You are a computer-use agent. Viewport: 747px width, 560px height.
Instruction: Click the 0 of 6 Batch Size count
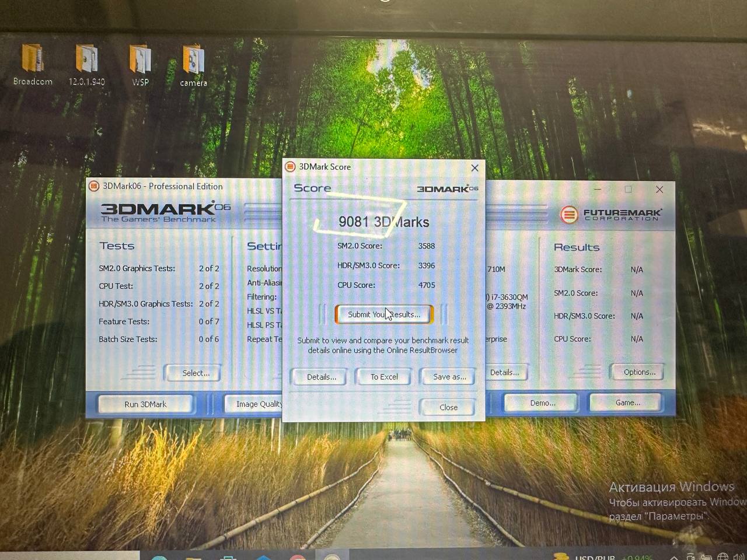point(209,339)
